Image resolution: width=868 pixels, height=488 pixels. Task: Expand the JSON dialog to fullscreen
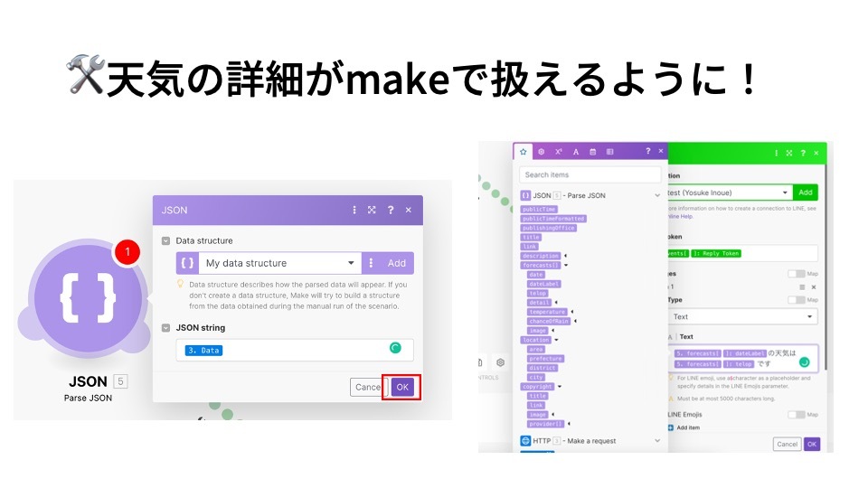coord(372,211)
